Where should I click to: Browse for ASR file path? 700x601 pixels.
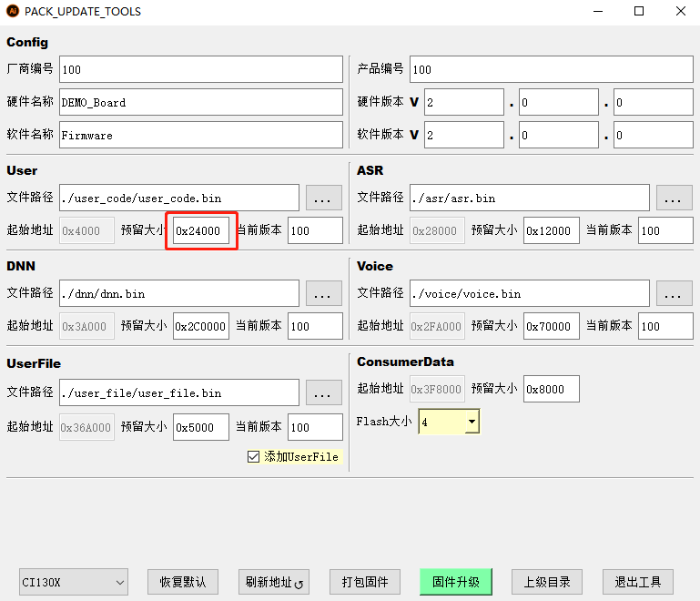[x=675, y=198]
